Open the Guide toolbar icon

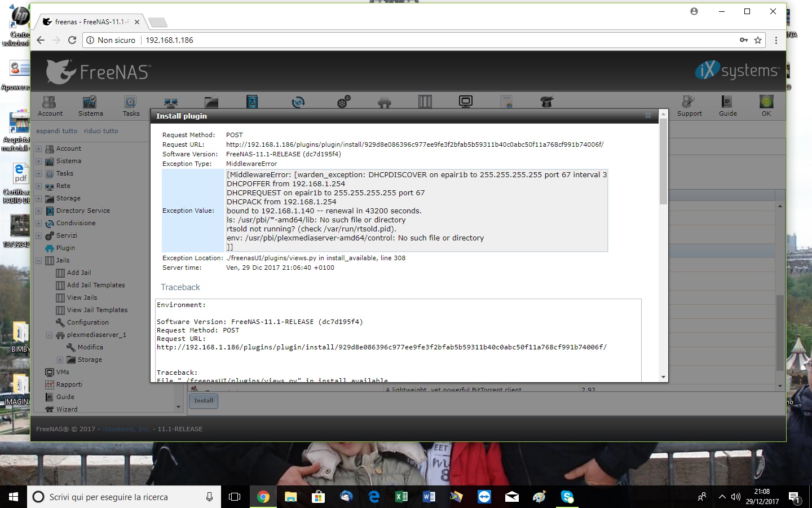pyautogui.click(x=727, y=106)
